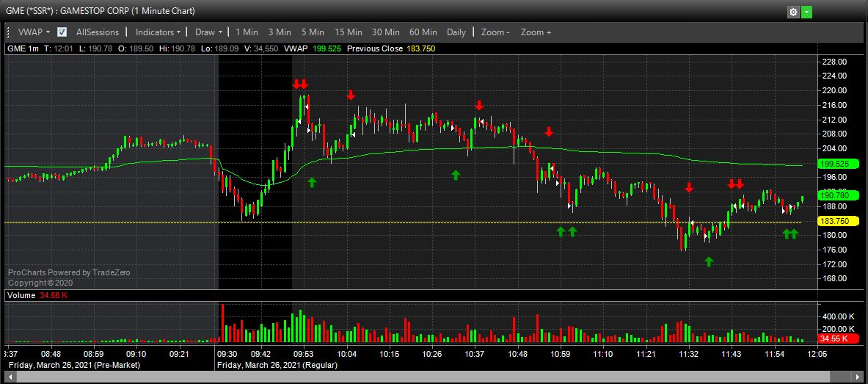This screenshot has width=868, height=384.
Task: Click the Zoom - button
Action: pos(495,32)
